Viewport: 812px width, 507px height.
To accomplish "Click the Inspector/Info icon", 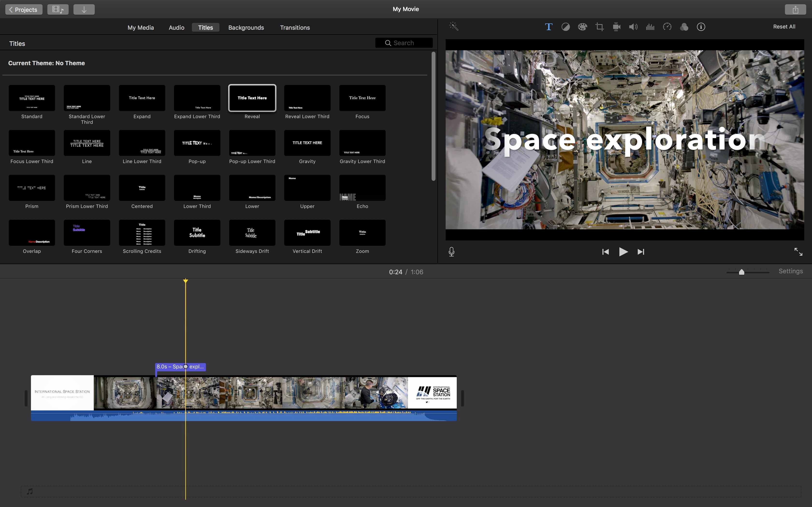I will [x=701, y=27].
